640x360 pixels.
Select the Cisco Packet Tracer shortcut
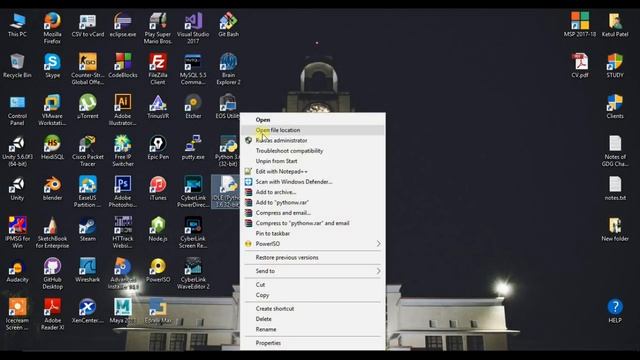[x=87, y=151]
